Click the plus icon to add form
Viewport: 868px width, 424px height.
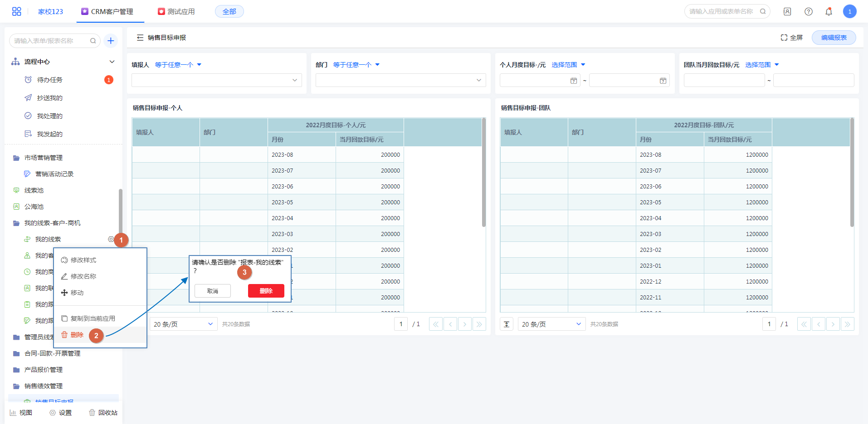[x=111, y=41]
